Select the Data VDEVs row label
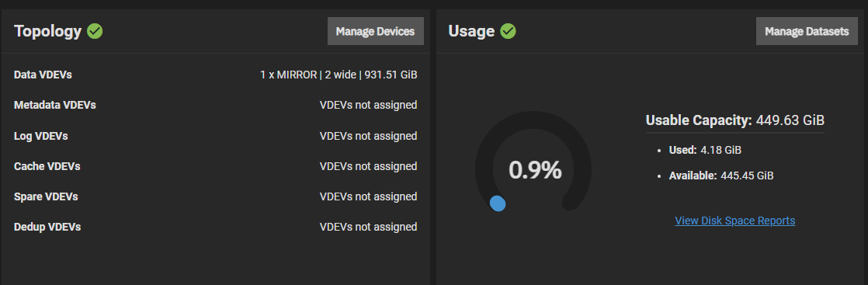This screenshot has width=868, height=285. (43, 75)
